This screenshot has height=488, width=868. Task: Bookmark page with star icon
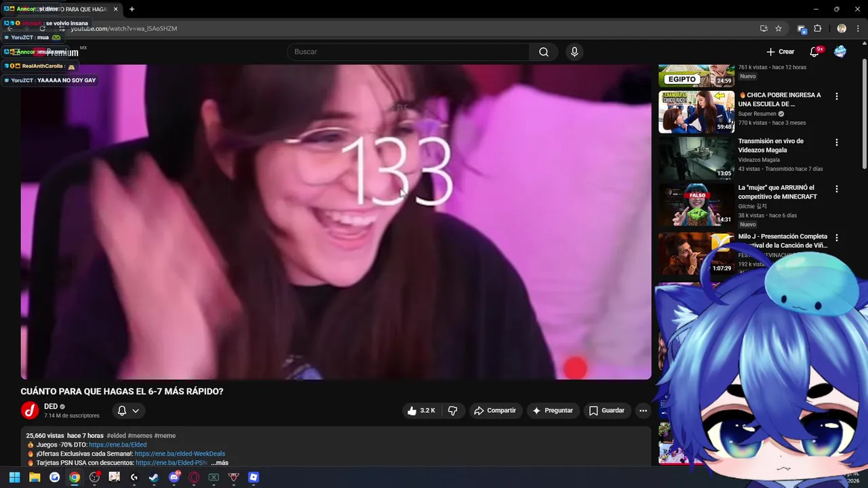pyautogui.click(x=778, y=28)
